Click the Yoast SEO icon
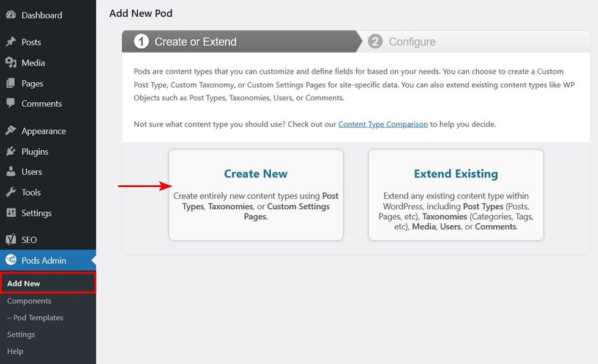This screenshot has width=598, height=364. pyautogui.click(x=10, y=240)
